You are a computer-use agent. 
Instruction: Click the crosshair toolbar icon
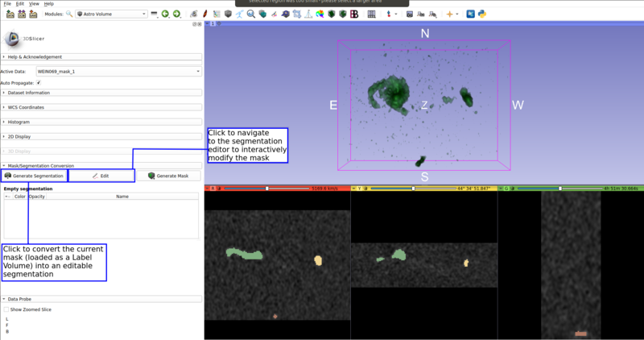pos(450,14)
